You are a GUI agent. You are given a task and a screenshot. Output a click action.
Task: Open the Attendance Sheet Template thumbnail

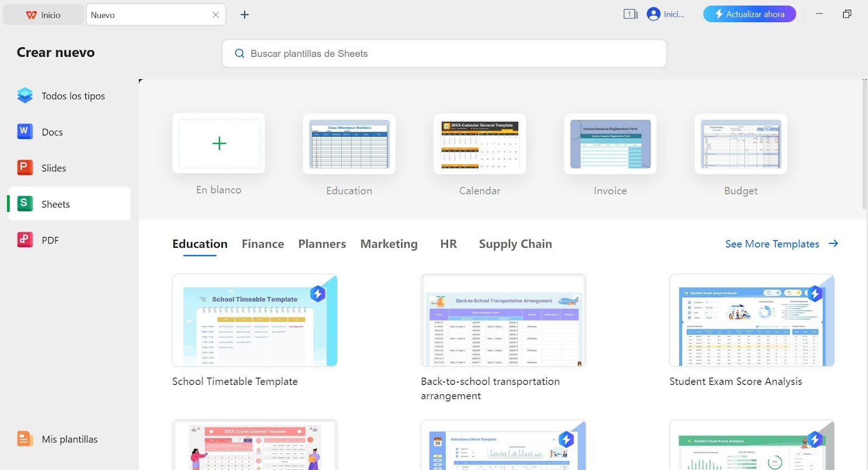pyautogui.click(x=503, y=445)
